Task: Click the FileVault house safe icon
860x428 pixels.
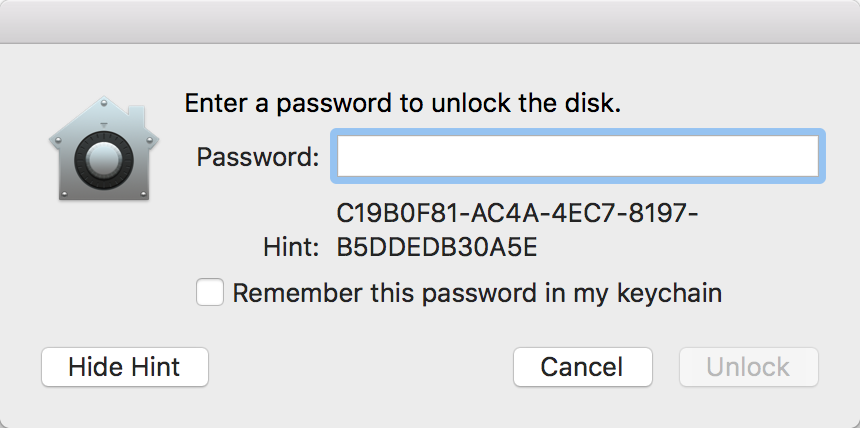Action: point(98,150)
